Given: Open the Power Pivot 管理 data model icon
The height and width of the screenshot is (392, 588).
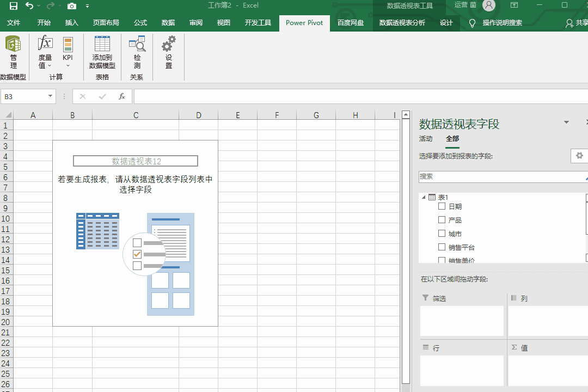Looking at the screenshot, I should pos(13,45).
